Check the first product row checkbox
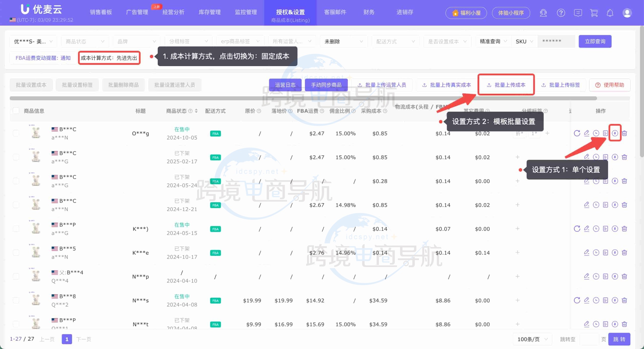Viewport: 644px width, 349px height. [x=16, y=133]
